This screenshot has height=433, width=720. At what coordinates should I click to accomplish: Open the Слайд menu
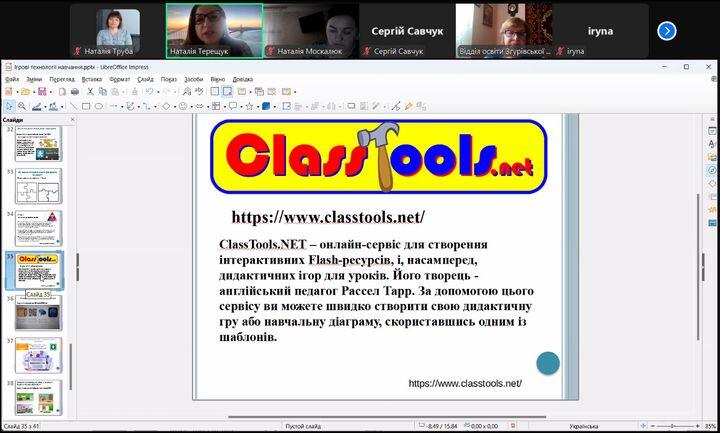pyautogui.click(x=145, y=79)
